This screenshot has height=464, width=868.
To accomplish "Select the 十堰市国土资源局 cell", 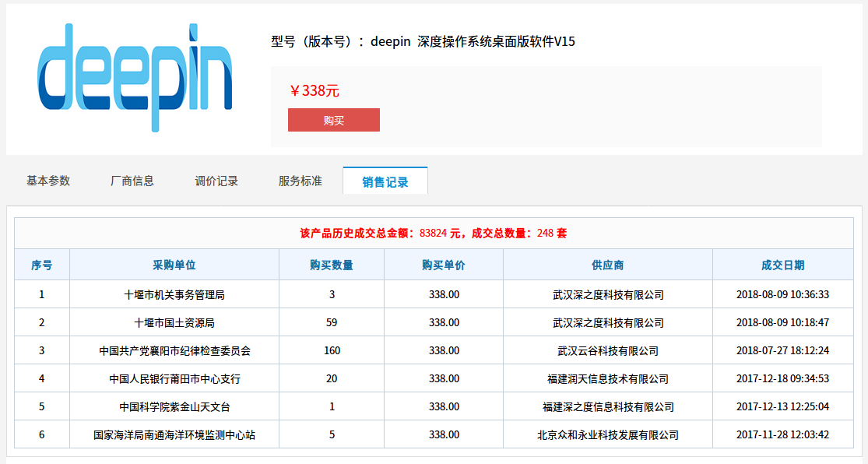I will pyautogui.click(x=174, y=323).
